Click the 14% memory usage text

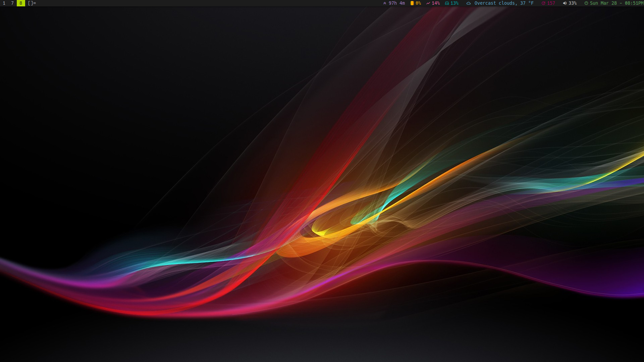pyautogui.click(x=436, y=3)
